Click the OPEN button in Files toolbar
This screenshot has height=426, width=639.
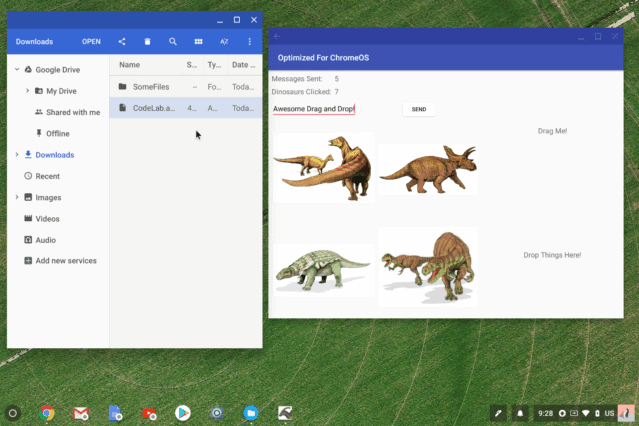[x=91, y=42]
